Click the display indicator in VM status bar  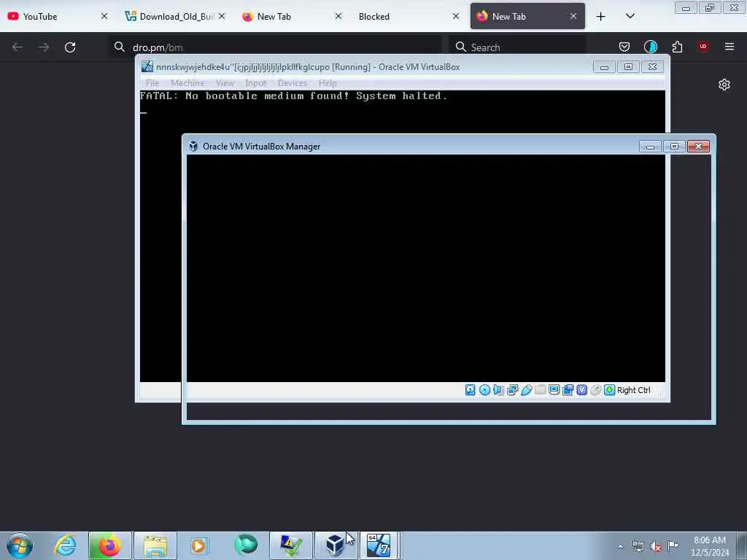(x=554, y=390)
